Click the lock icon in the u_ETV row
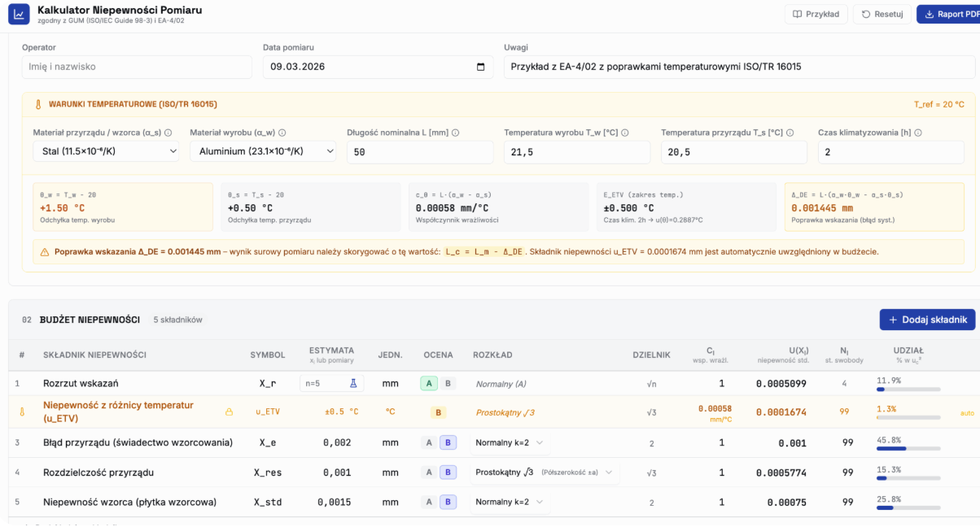This screenshot has height=527, width=980. (x=229, y=412)
